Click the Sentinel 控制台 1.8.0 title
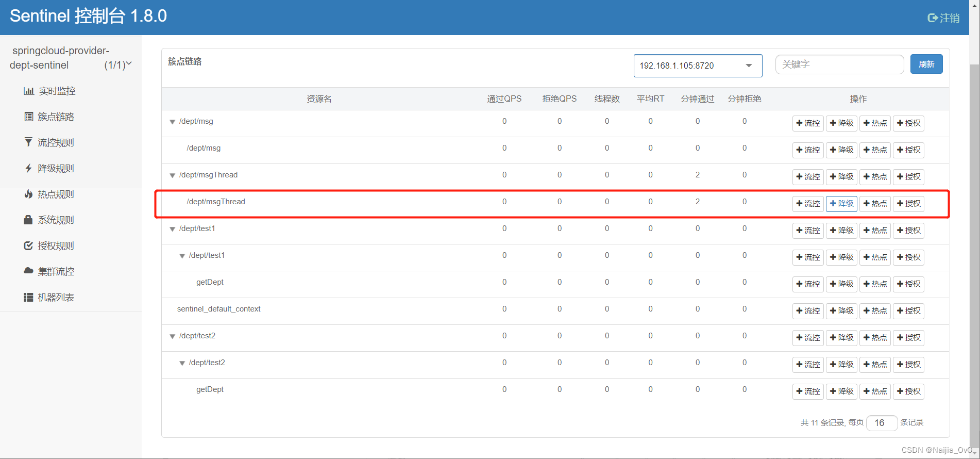 [89, 16]
